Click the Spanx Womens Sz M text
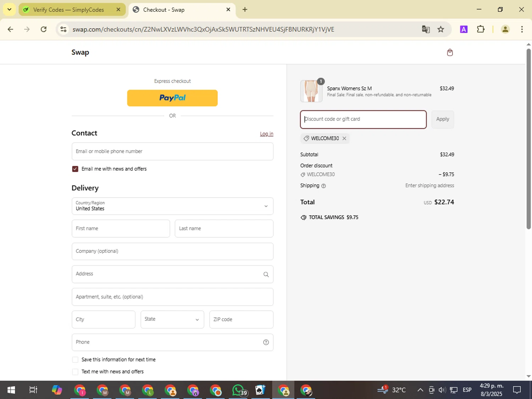The image size is (532, 399). click(349, 89)
